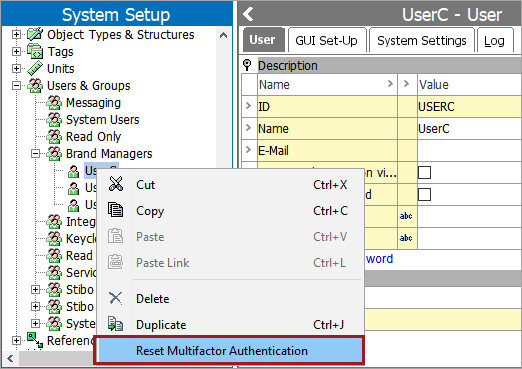Choose Copy from the context menu
This screenshot has height=369, width=522.
point(230,210)
